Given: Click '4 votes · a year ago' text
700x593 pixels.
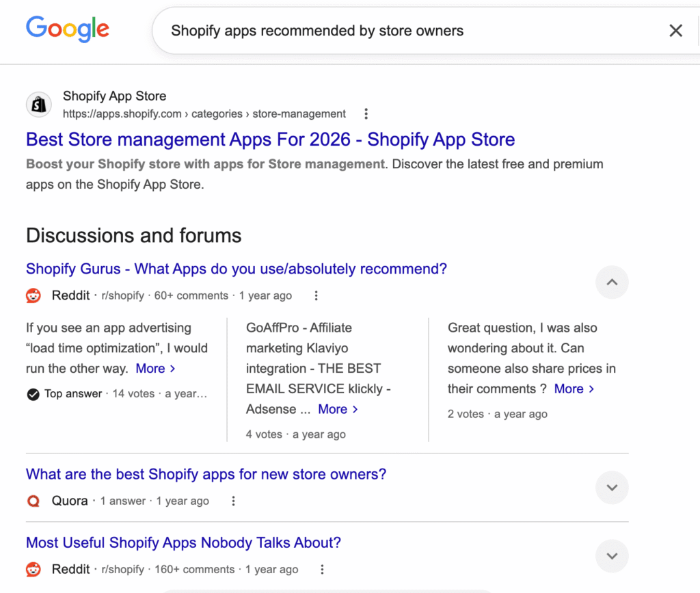Looking at the screenshot, I should click(296, 434).
